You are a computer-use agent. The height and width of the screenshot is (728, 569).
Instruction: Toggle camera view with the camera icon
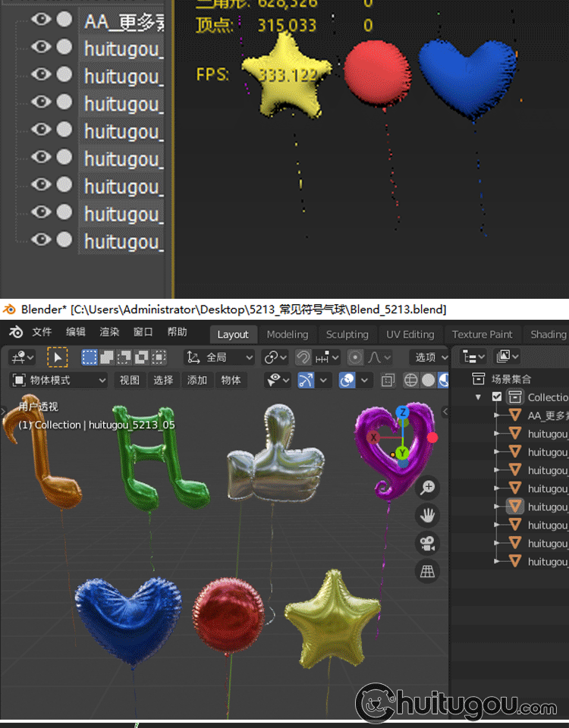pos(428,544)
